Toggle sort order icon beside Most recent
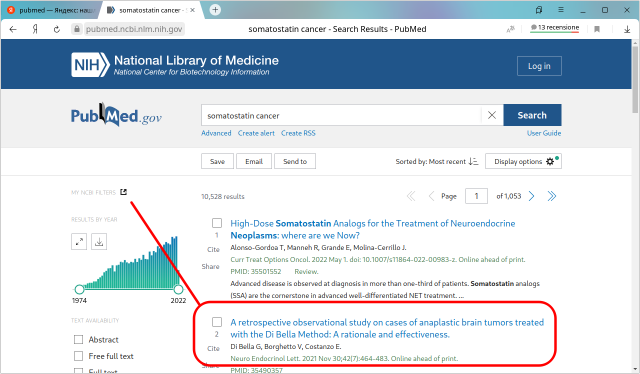The height and width of the screenshot is (374, 640). coord(473,161)
